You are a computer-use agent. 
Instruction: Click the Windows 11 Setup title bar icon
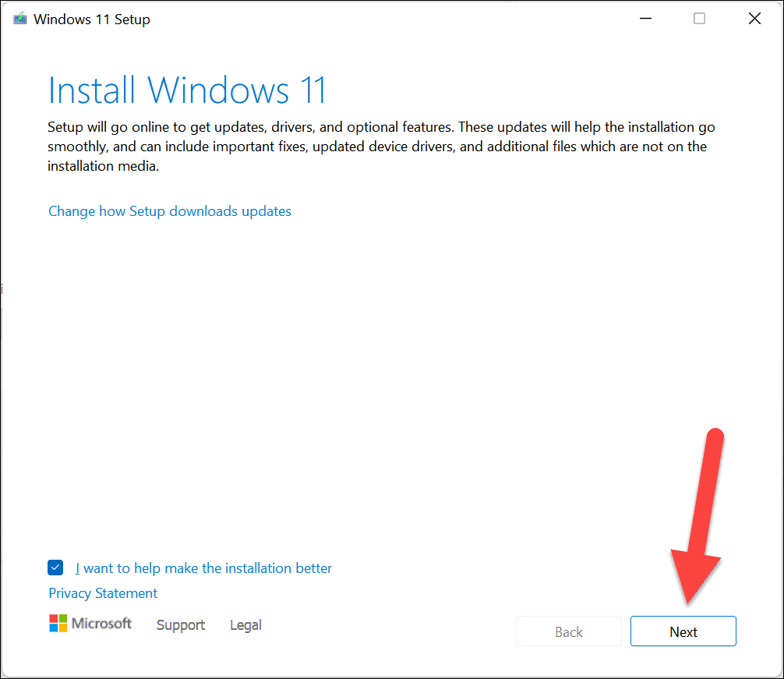20,19
